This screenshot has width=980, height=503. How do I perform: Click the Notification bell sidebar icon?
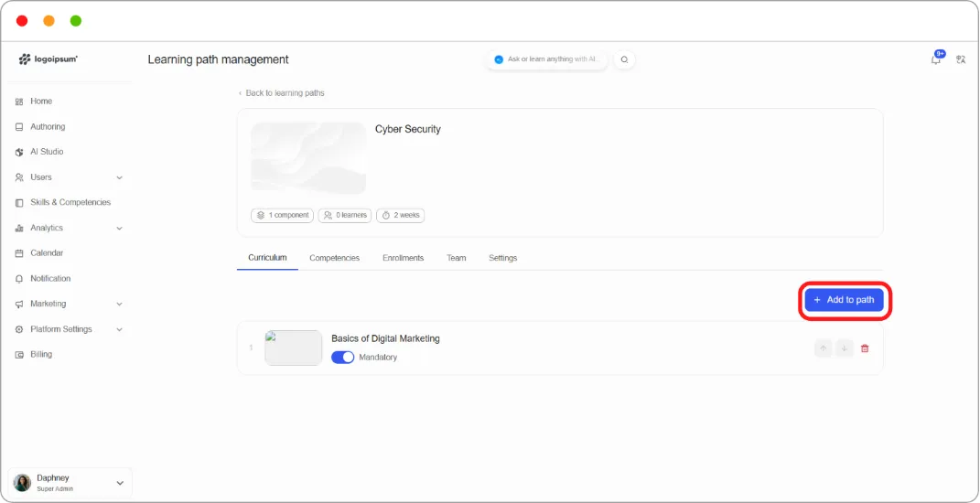click(18, 279)
